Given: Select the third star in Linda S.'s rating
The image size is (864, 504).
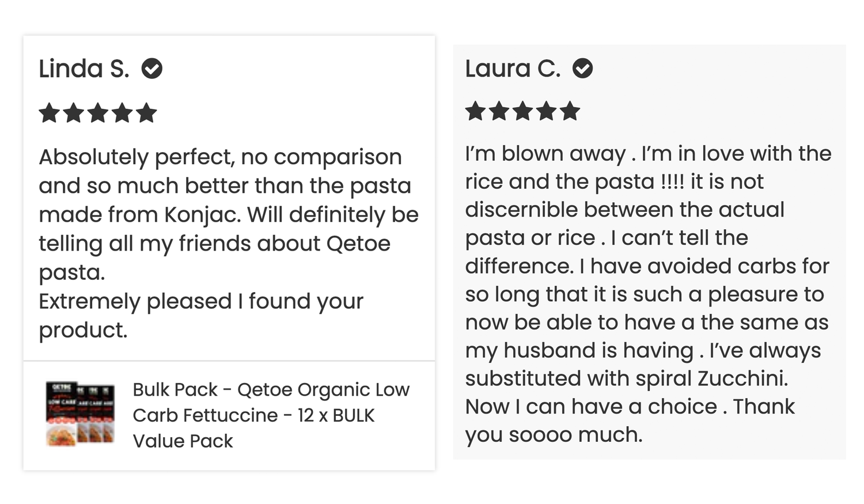Looking at the screenshot, I should click(x=98, y=113).
